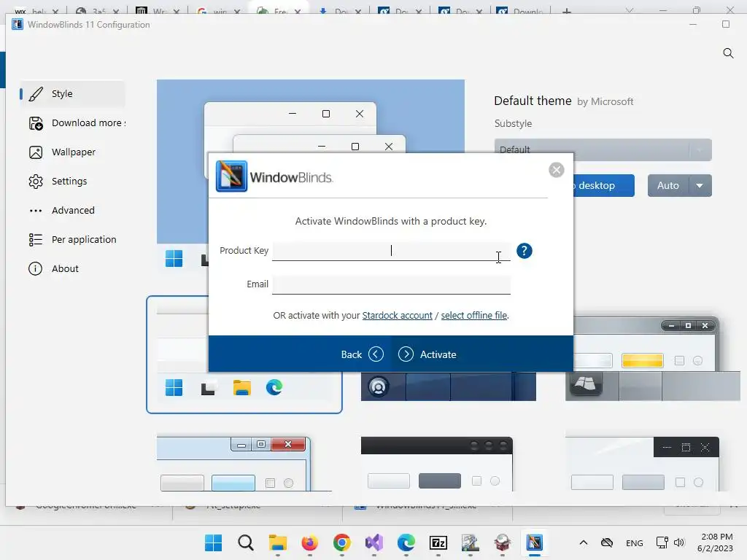Open taskbar Search
The width and height of the screenshot is (747, 560).
tap(246, 542)
